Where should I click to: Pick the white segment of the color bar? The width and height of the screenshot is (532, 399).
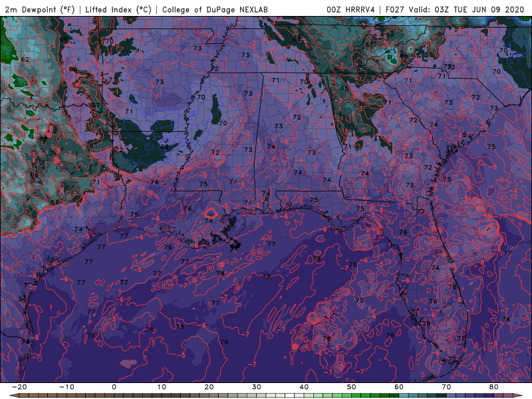click(289, 396)
